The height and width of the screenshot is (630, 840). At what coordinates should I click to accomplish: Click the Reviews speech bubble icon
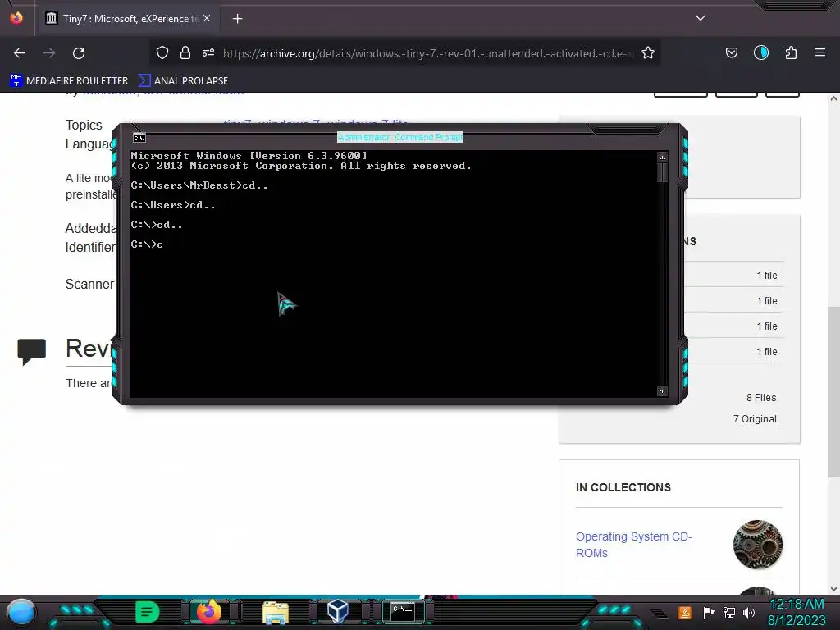pyautogui.click(x=32, y=351)
